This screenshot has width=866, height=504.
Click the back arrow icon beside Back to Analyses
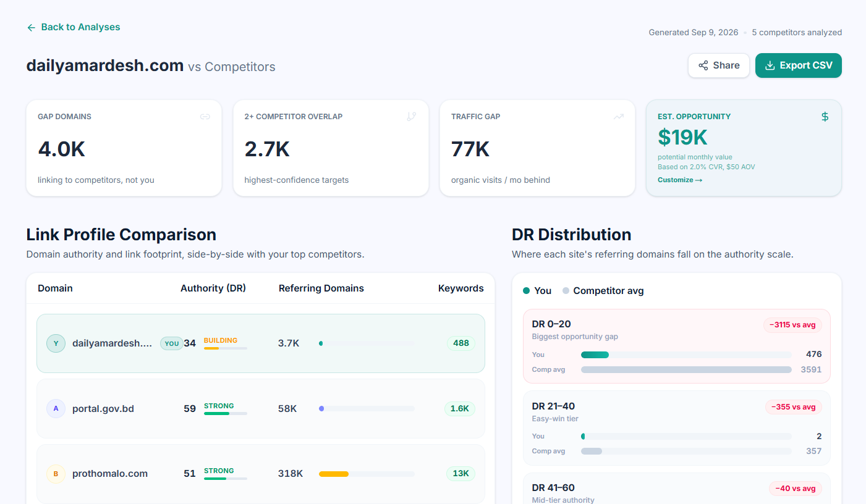32,27
